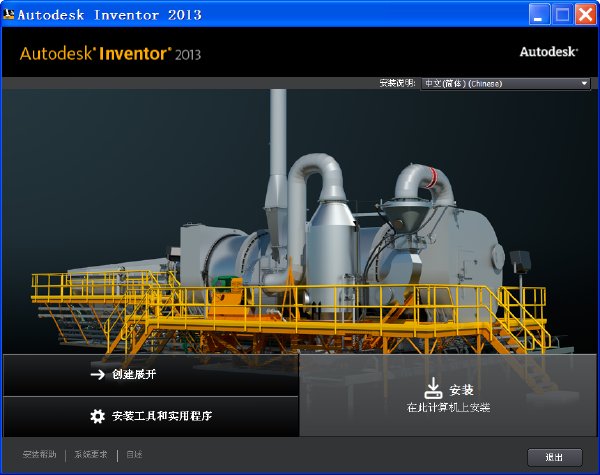
Task: Click the Autodesk logo text in the header
Action: point(549,52)
